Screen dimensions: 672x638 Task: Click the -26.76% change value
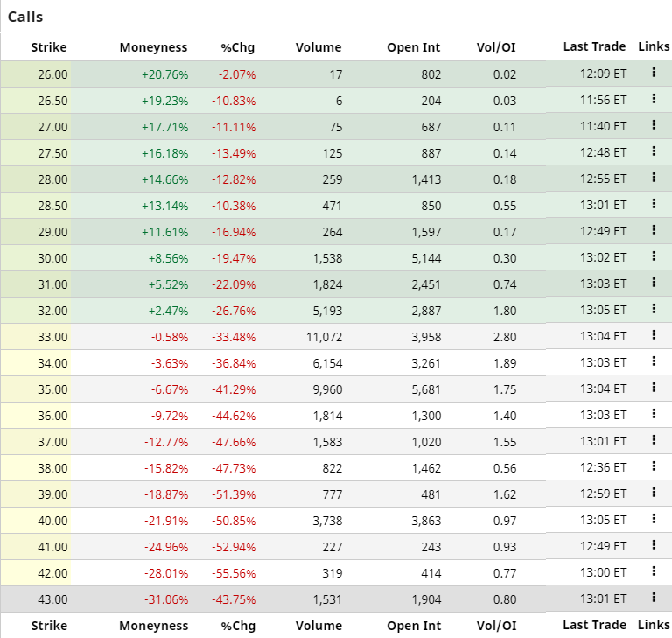pos(234,311)
